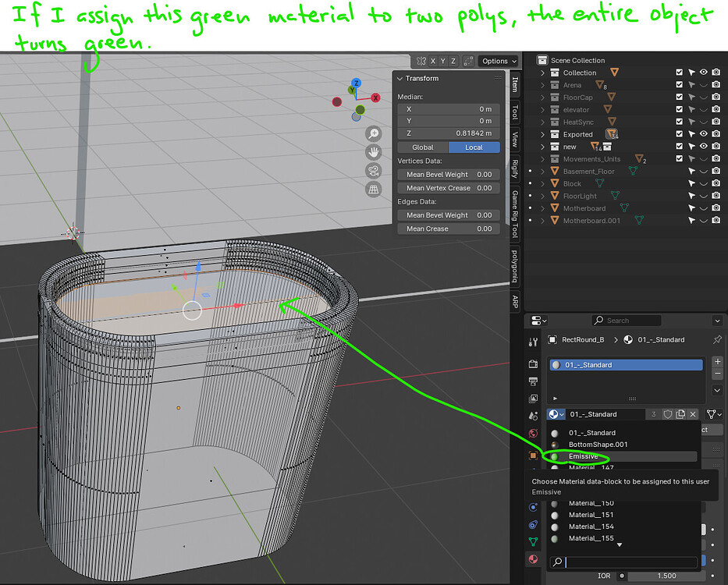Choose Emissive material from the list

[x=622, y=456]
